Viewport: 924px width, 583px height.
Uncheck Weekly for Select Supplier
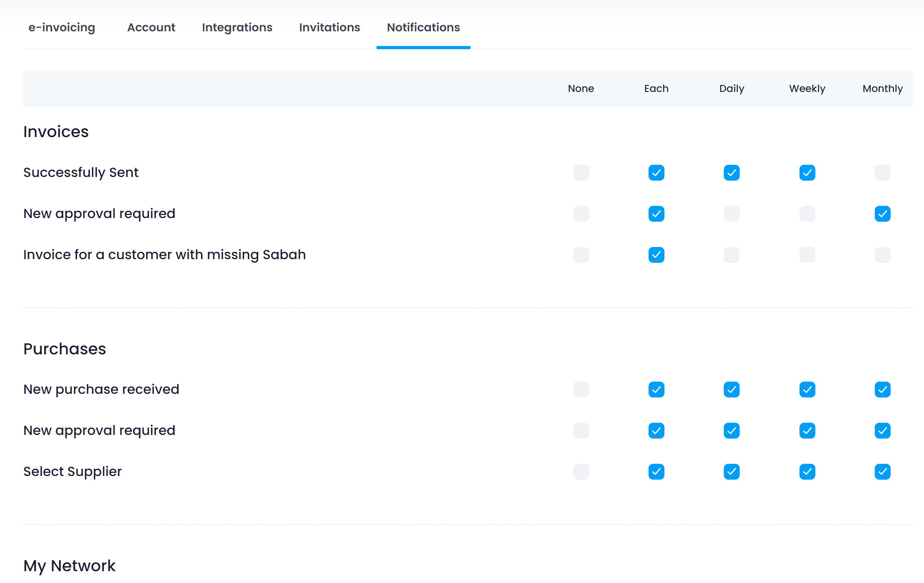click(807, 472)
